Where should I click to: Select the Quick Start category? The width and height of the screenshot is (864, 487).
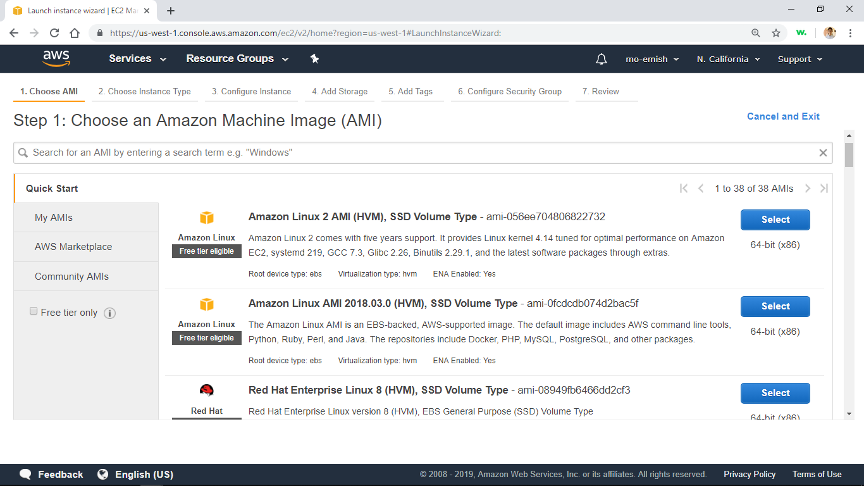(52, 188)
